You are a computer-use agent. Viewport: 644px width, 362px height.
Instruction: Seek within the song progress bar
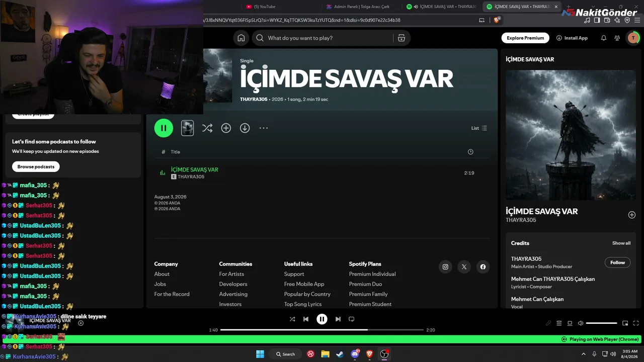click(322, 330)
